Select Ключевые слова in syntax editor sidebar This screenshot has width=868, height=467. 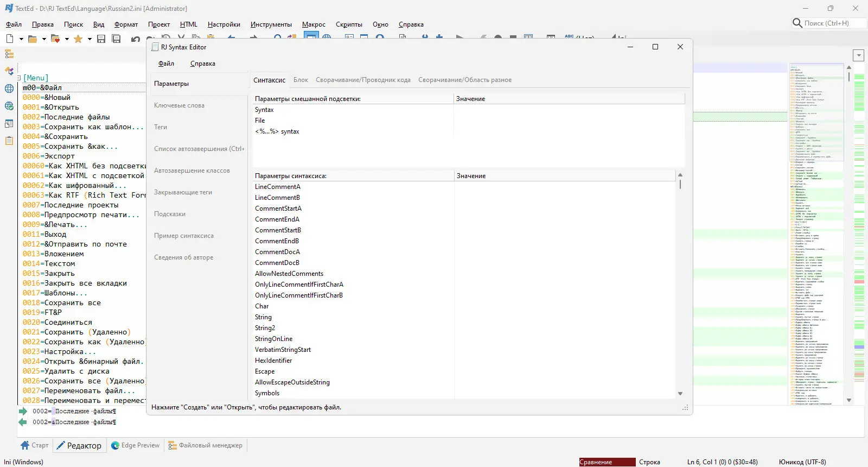[199, 105]
